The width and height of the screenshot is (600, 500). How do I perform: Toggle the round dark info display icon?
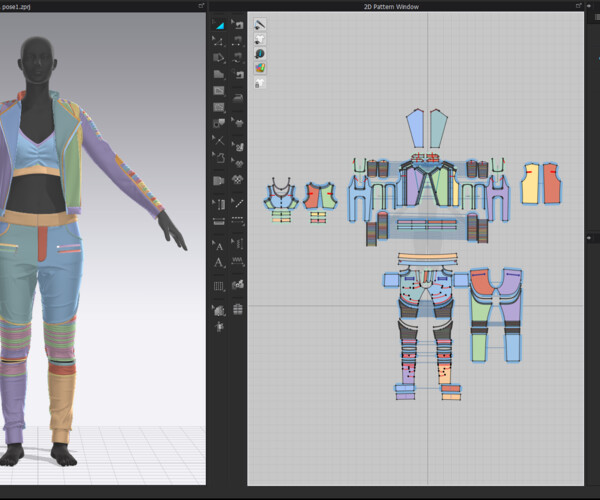tap(259, 54)
